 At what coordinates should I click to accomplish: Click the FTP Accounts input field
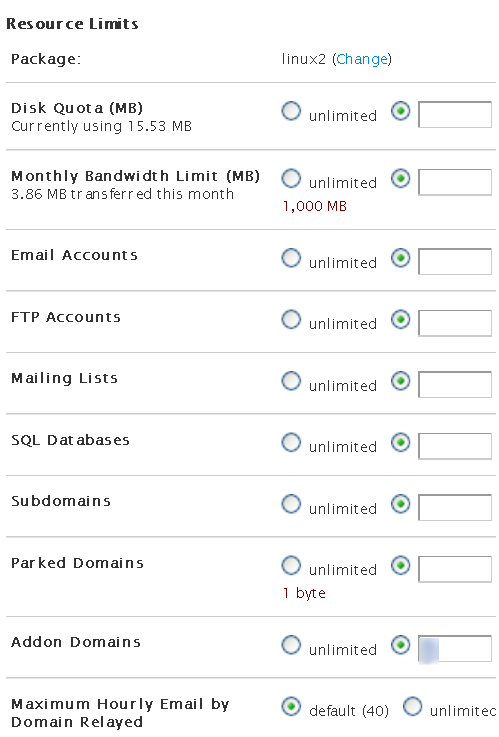point(455,323)
